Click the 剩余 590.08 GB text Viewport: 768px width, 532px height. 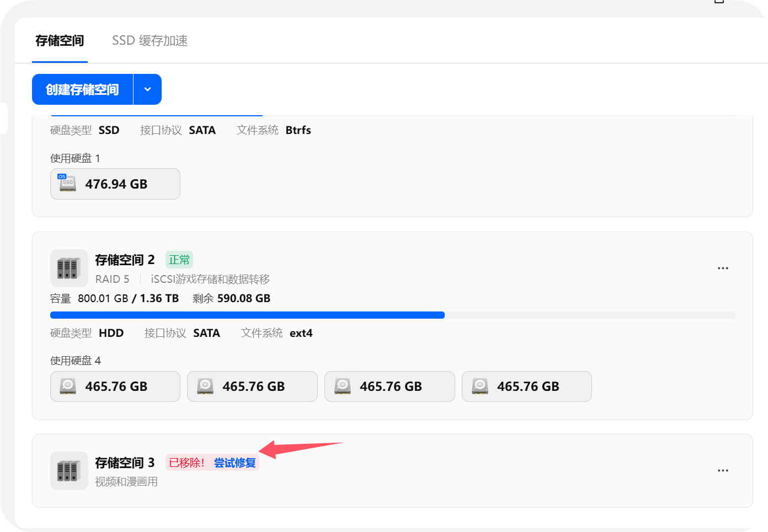point(232,298)
